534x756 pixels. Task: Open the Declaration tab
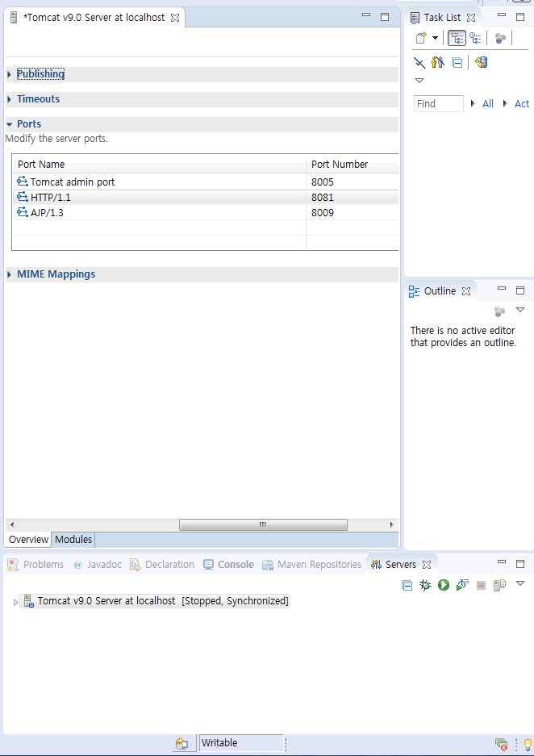pyautogui.click(x=162, y=565)
